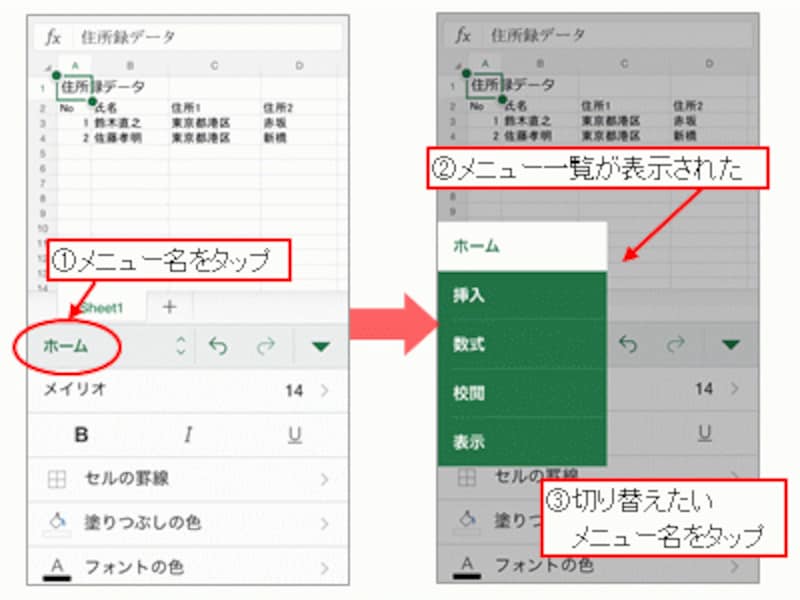The image size is (800, 600).
Task: Tap the fx icon in the left screen
Action: 53,37
